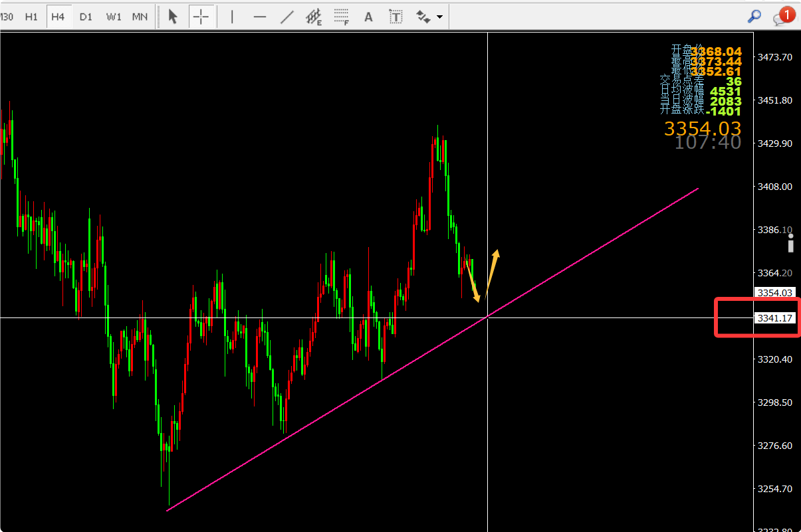Viewport: 801px width, 532px height.
Task: Insert a text label object
Action: 396,17
